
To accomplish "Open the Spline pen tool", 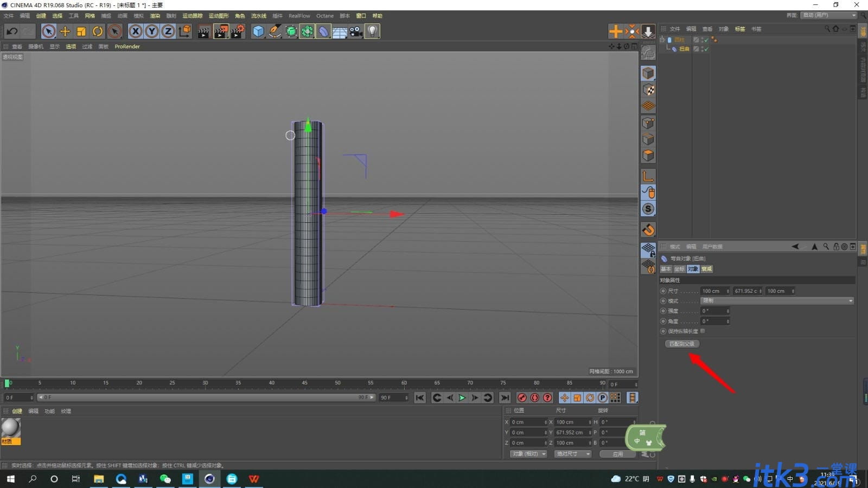I will click(275, 31).
